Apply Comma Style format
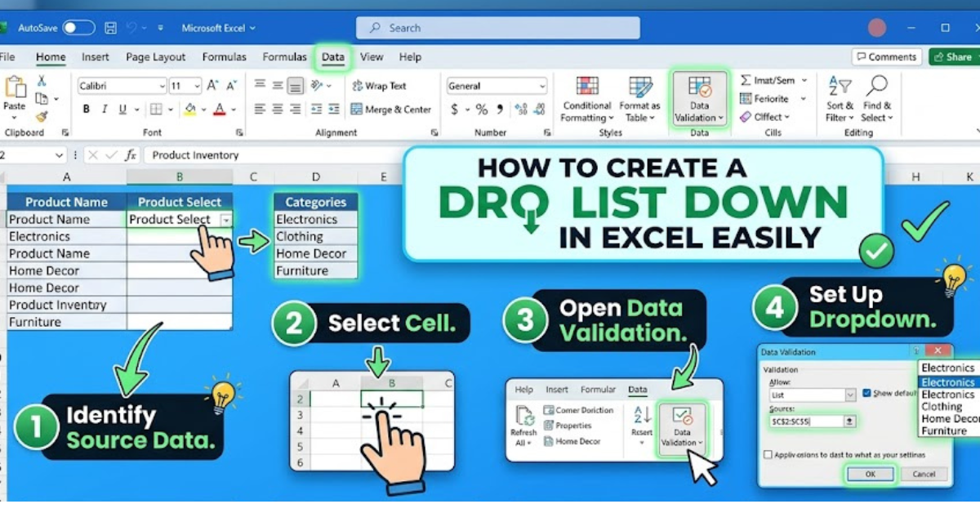This screenshot has height=513, width=980. (500, 109)
